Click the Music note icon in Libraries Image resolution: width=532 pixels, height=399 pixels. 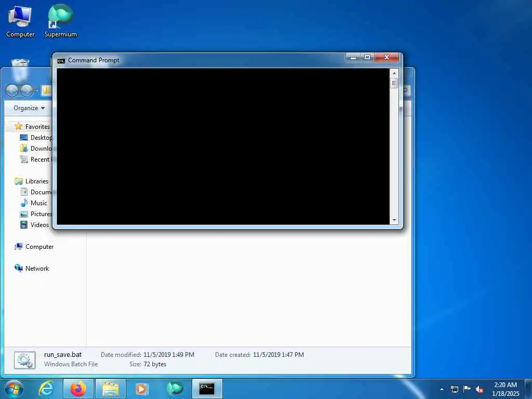24,203
